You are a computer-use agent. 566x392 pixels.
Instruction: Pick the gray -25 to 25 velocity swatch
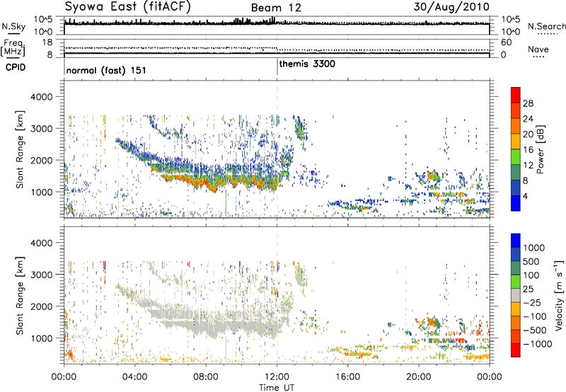[x=516, y=295]
